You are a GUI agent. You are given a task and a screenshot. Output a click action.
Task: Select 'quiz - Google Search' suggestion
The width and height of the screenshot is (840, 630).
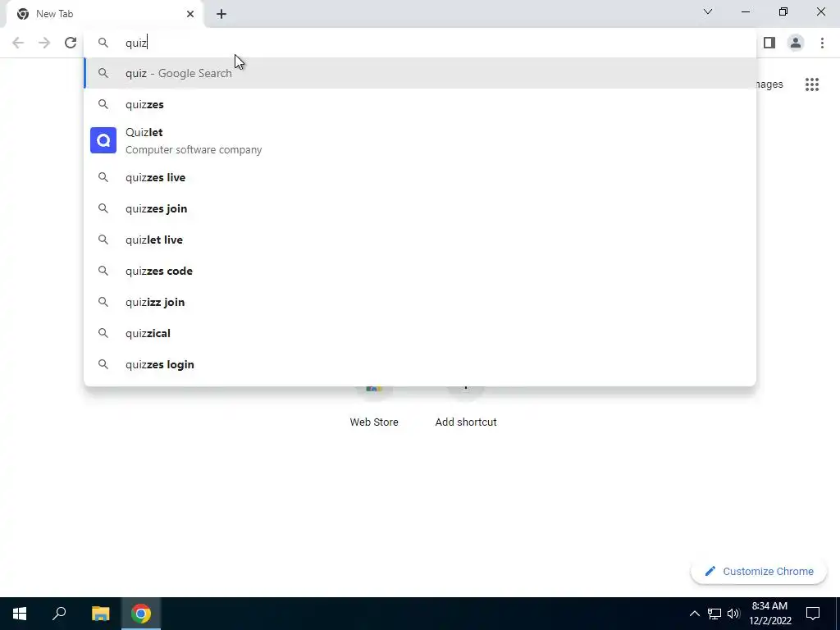tap(420, 73)
